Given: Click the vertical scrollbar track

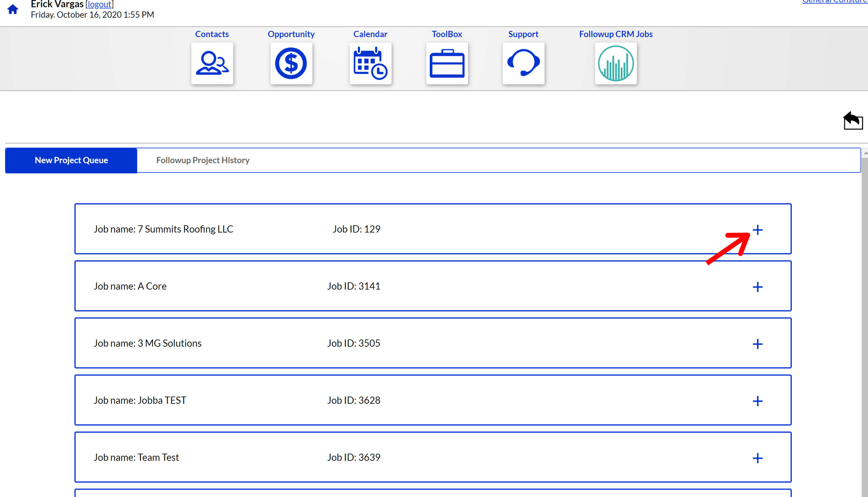Looking at the screenshot, I should (x=864, y=307).
